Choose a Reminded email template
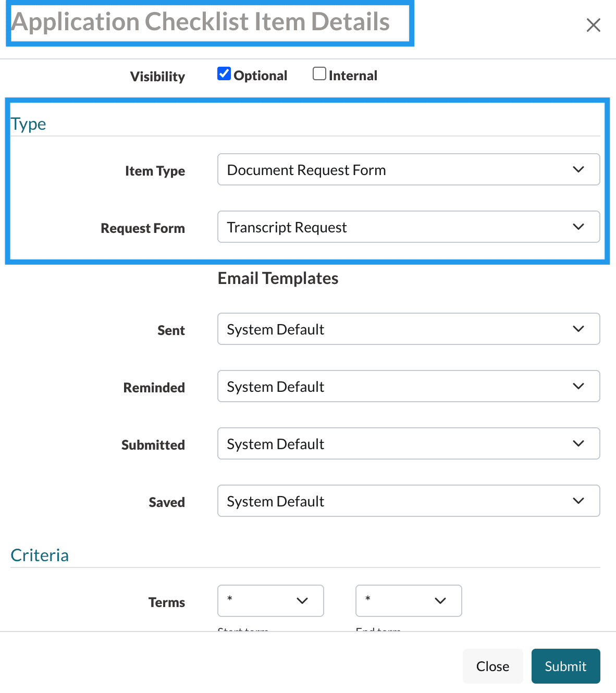 click(x=408, y=387)
